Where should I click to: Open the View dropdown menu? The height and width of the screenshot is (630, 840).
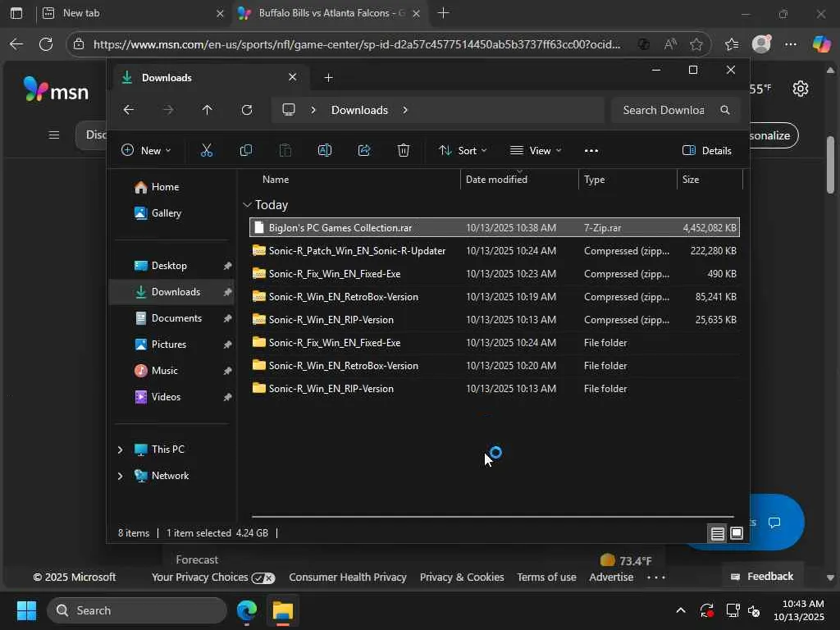(x=536, y=150)
